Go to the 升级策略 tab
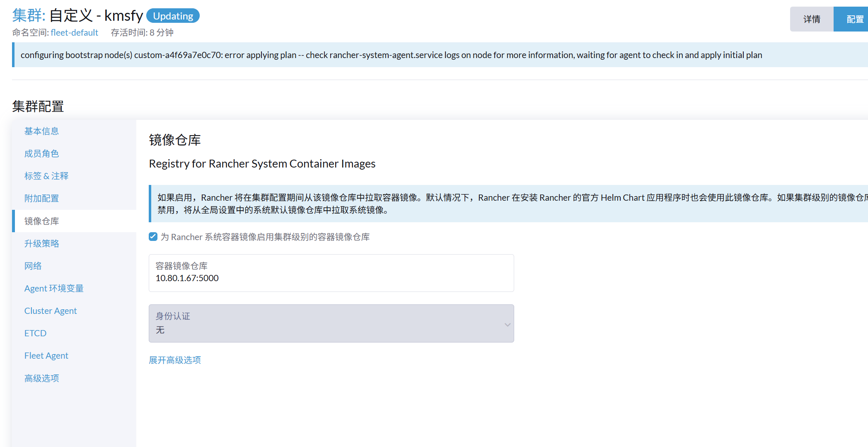 (41, 243)
